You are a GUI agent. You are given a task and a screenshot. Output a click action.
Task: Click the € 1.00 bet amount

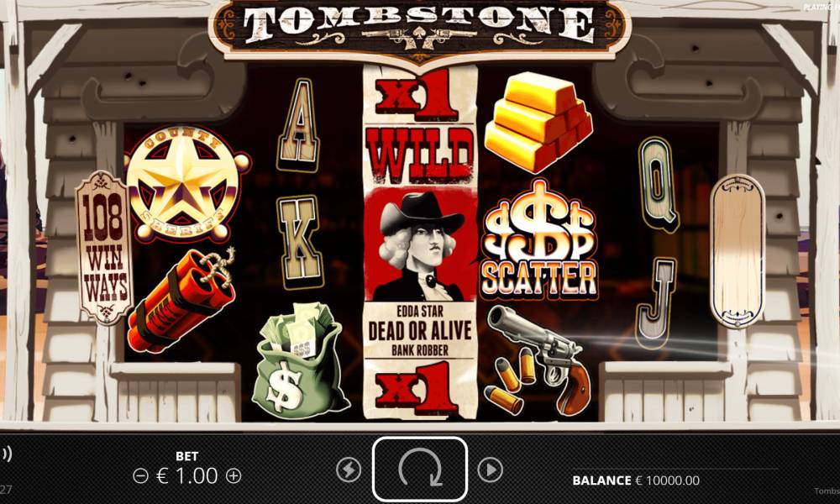click(x=186, y=475)
